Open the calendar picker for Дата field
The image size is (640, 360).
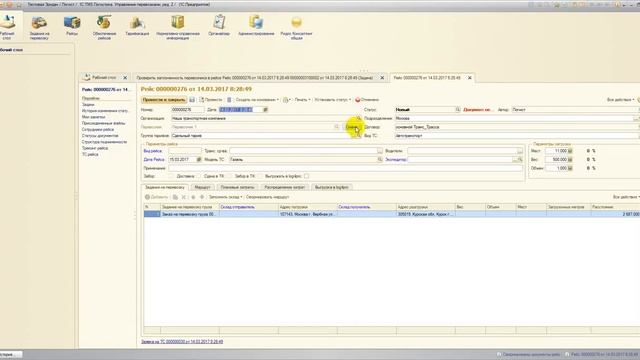265,110
